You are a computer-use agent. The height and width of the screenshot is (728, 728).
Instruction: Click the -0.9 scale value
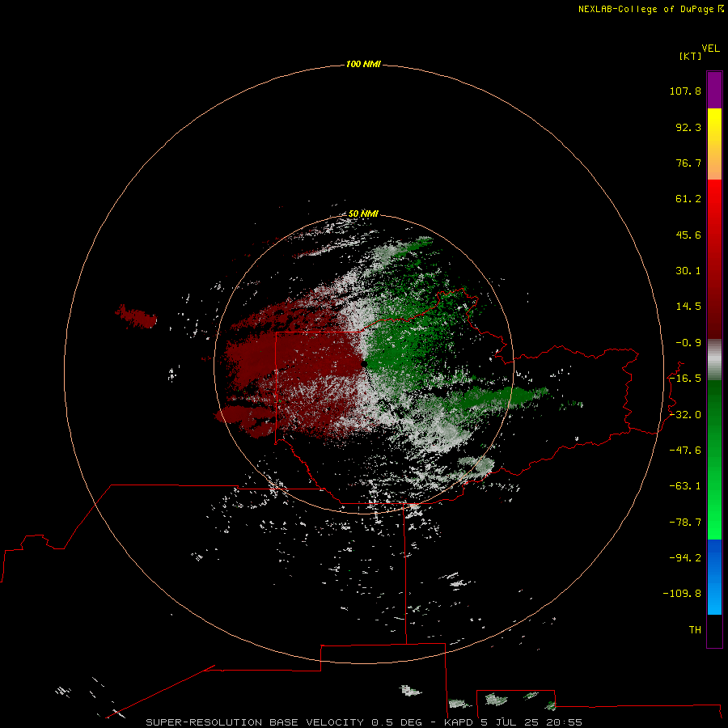(688, 343)
